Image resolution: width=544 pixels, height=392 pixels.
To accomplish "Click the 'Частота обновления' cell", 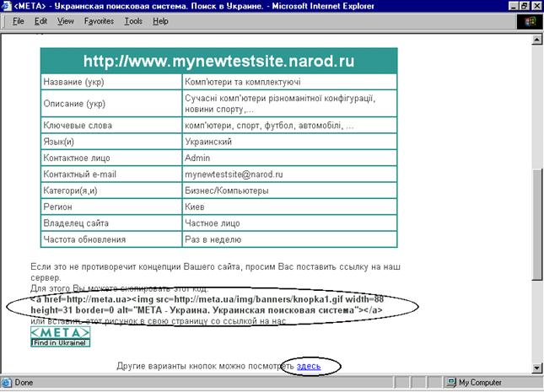I will [x=111, y=239].
